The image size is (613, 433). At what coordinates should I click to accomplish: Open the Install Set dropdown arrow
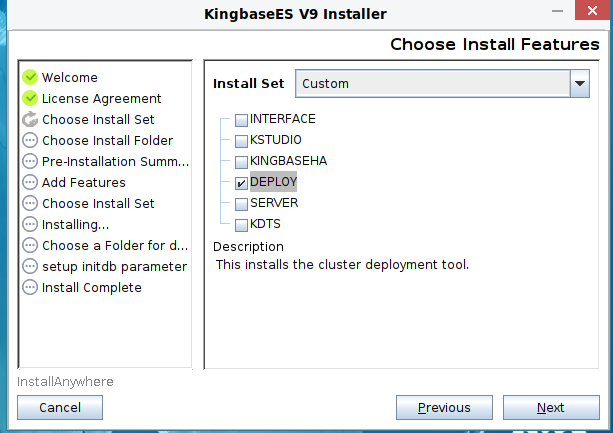[580, 84]
